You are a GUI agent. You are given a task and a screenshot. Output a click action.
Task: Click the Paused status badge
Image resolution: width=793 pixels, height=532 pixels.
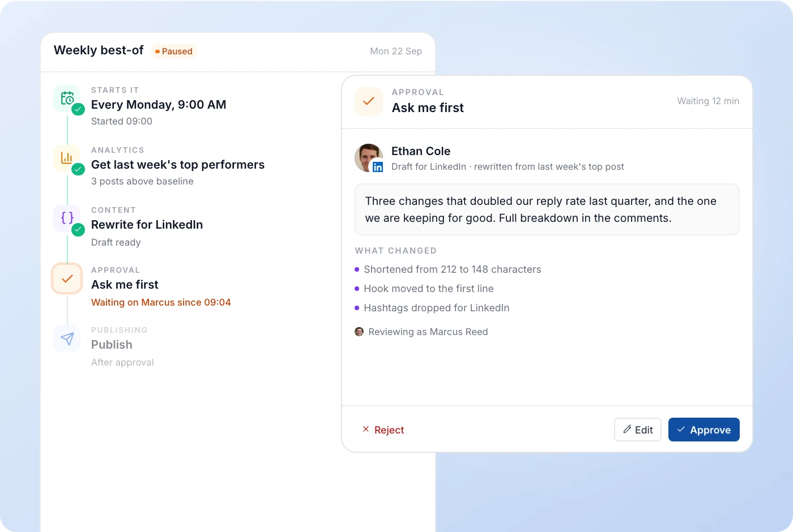(x=174, y=52)
